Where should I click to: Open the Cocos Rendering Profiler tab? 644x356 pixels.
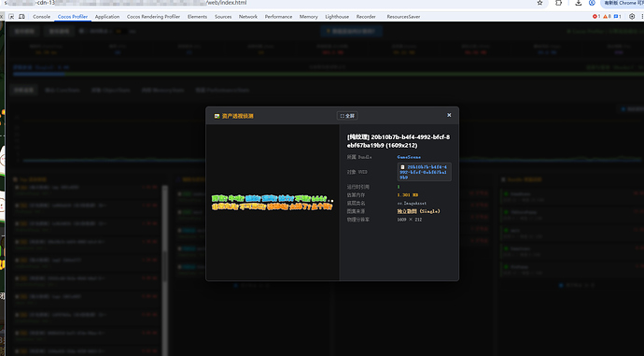153,17
